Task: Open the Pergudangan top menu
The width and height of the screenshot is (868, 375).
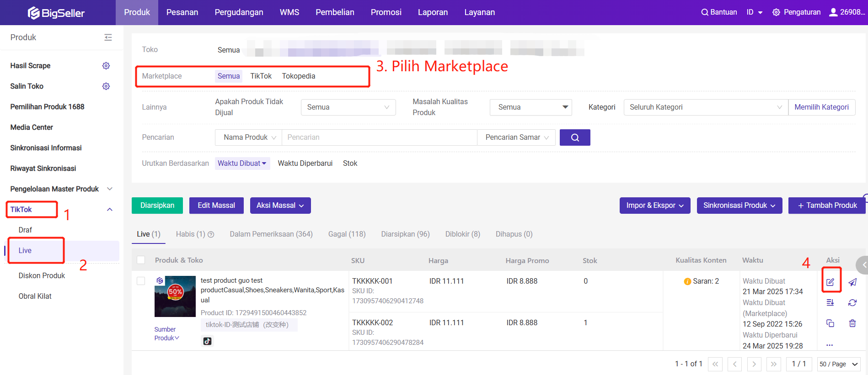Action: point(239,12)
